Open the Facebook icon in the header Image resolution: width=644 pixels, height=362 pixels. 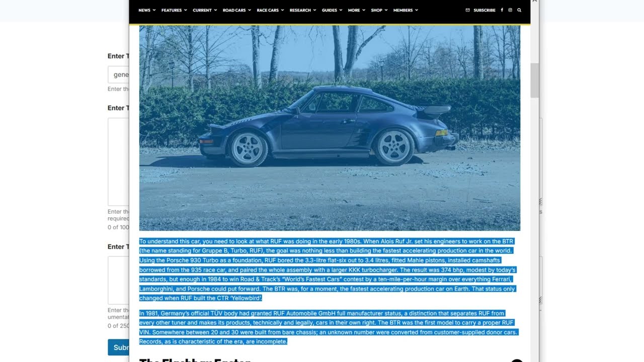point(502,10)
